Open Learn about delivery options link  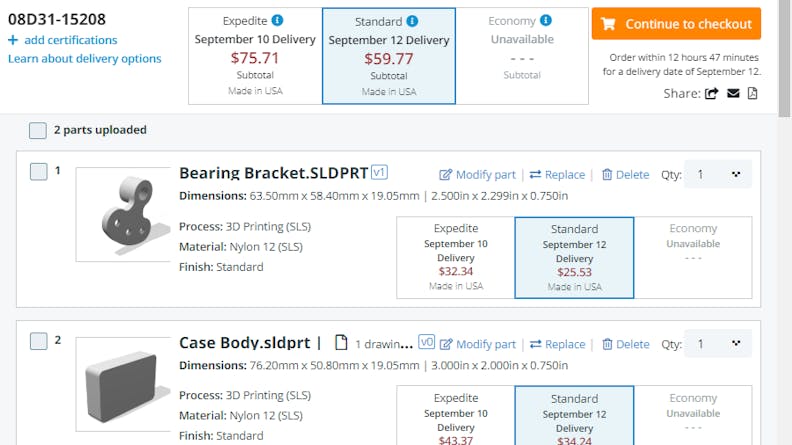point(85,58)
